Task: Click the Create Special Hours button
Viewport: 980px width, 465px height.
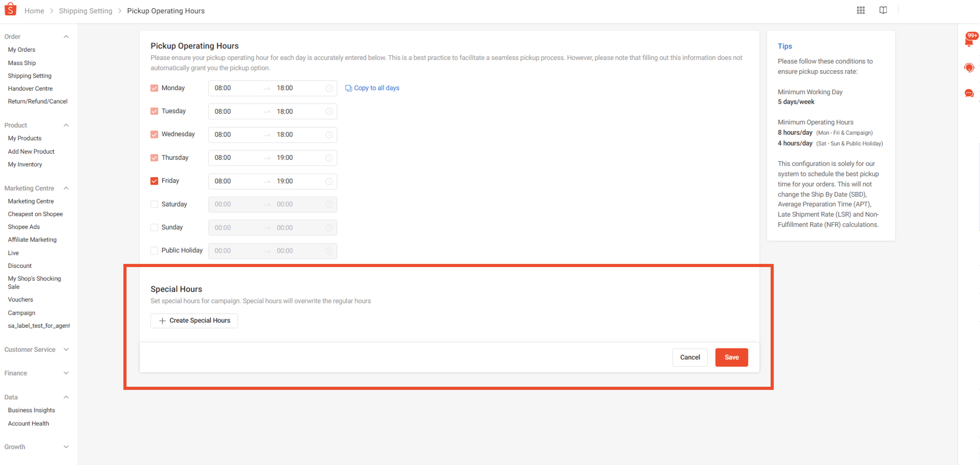Action: pyautogui.click(x=194, y=320)
